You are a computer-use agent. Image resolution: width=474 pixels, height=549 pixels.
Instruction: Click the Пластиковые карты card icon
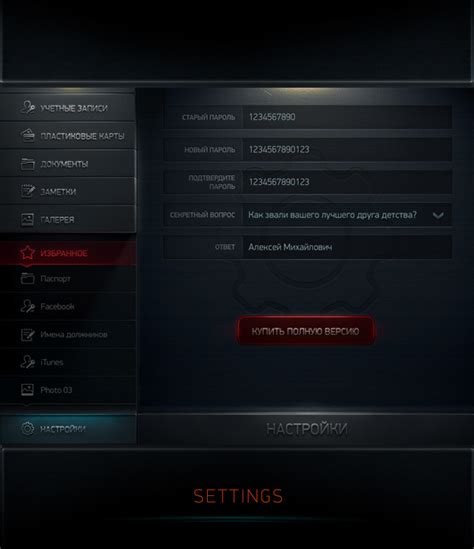[x=27, y=135]
